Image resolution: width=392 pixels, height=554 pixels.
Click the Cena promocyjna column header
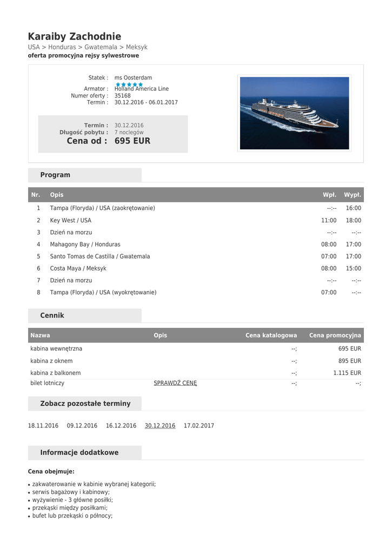(x=335, y=335)
